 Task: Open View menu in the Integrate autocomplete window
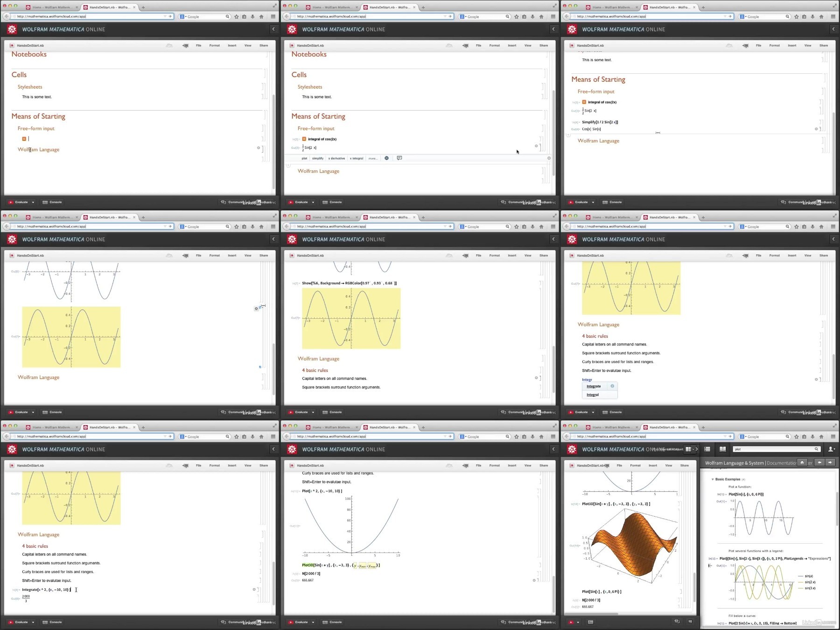pyautogui.click(x=808, y=256)
